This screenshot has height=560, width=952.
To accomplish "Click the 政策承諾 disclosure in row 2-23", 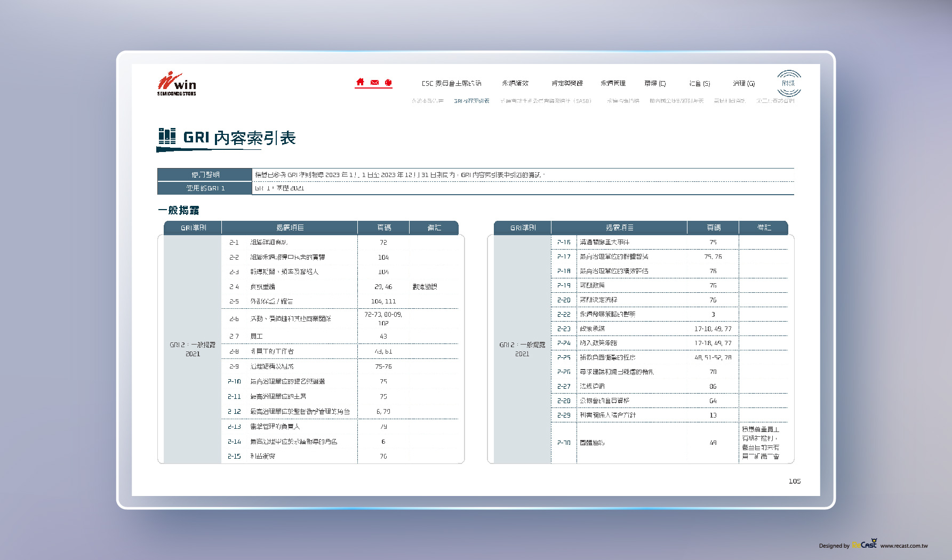I will pos(593,329).
